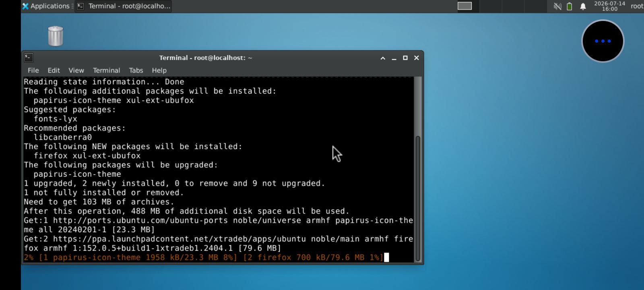Click the workspace switcher box
This screenshot has height=290, width=644.
click(464, 6)
